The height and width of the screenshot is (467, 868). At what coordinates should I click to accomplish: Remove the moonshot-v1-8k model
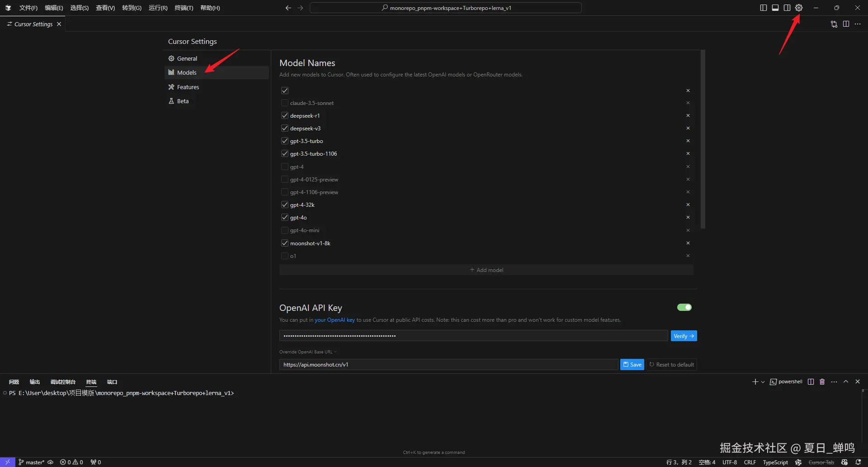click(x=688, y=243)
